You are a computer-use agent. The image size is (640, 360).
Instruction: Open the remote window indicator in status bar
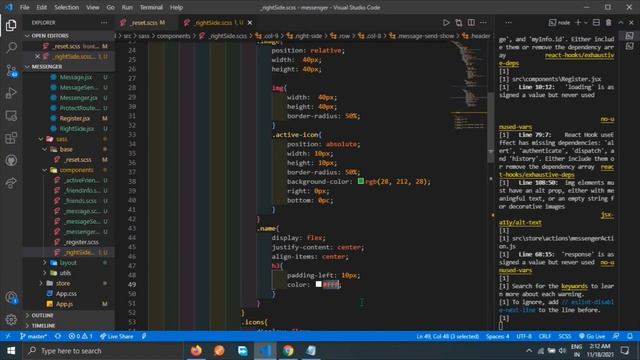click(8, 336)
